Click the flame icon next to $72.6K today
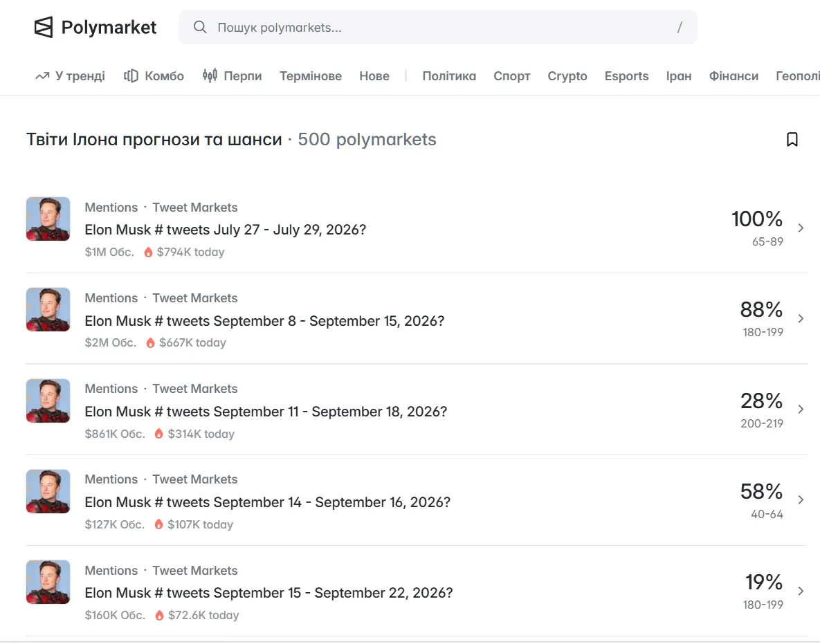The height and width of the screenshot is (644, 820). [160, 615]
